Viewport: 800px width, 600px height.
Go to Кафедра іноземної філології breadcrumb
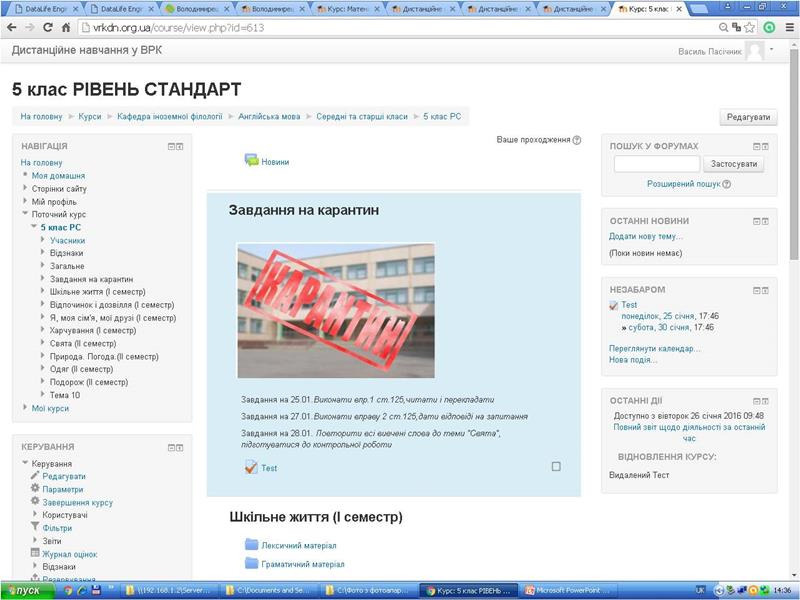click(169, 116)
